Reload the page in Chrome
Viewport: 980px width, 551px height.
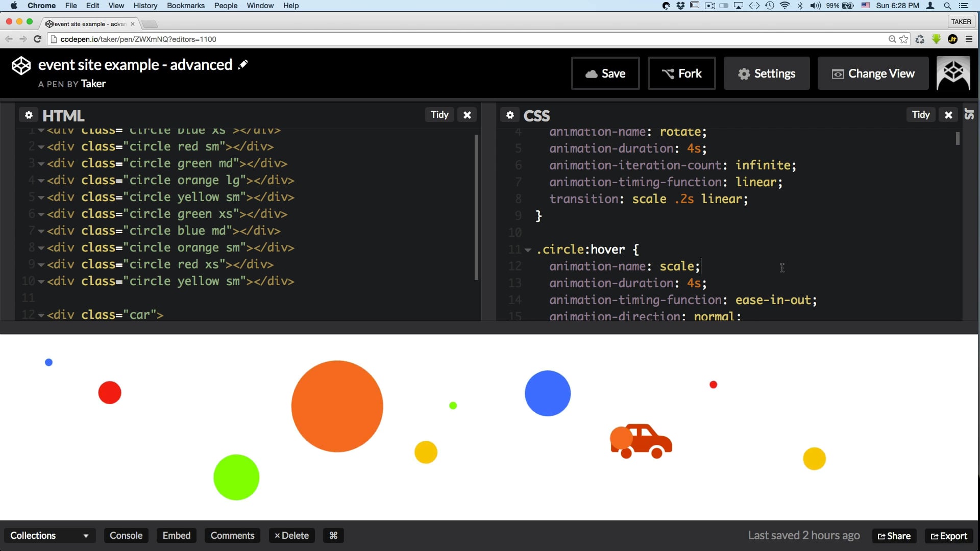(x=37, y=39)
